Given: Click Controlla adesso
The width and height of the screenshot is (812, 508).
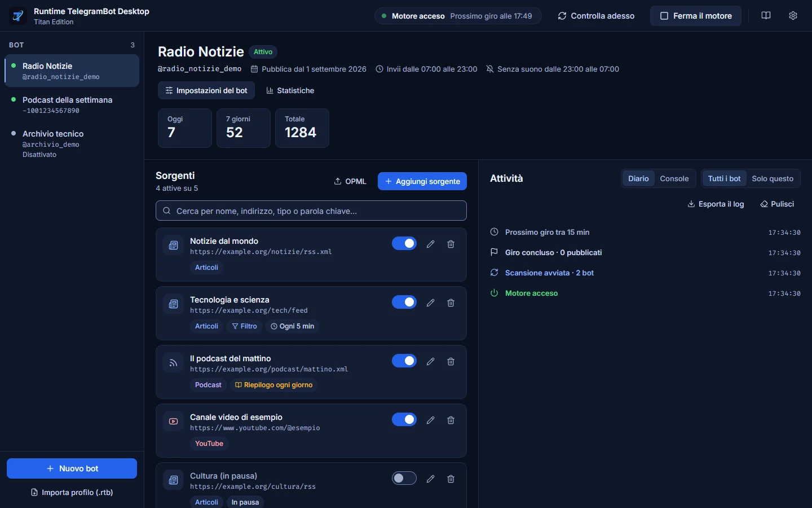Looking at the screenshot, I should coord(596,16).
